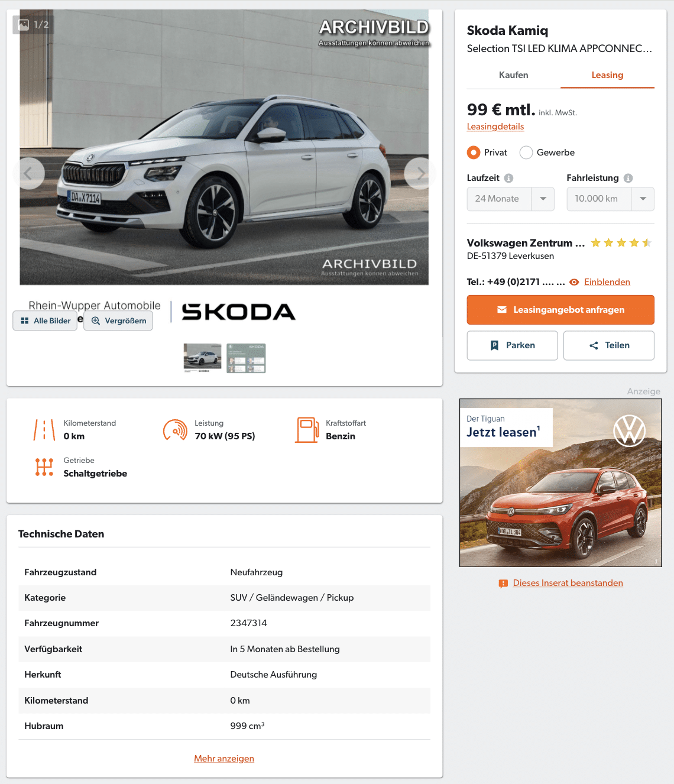Image resolution: width=674 pixels, height=784 pixels.
Task: Click the fuel pump Kraftstoffart icon
Action: 307,430
